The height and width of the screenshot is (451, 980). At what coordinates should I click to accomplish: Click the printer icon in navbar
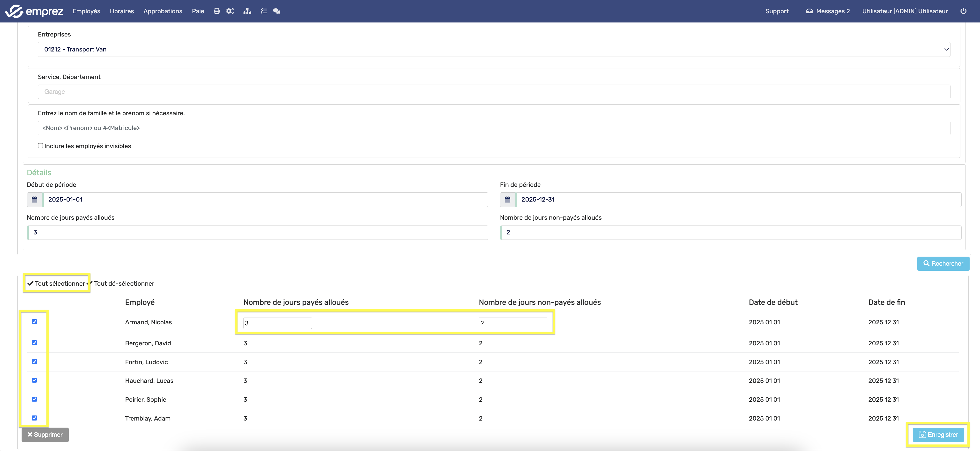click(x=217, y=11)
